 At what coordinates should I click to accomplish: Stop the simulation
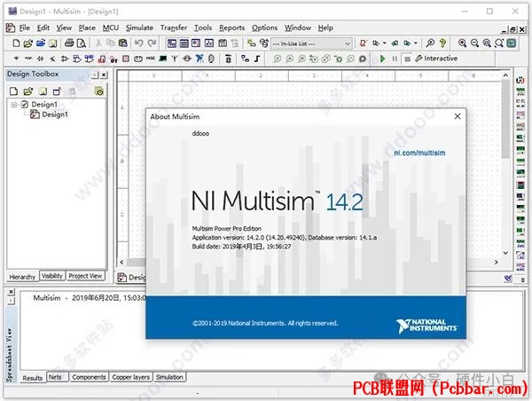(407, 59)
